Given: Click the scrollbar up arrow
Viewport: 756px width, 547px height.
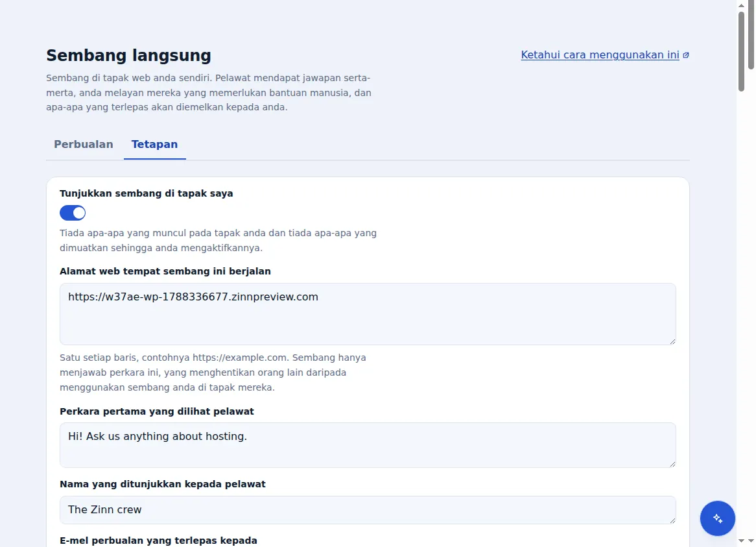Looking at the screenshot, I should point(742,5).
